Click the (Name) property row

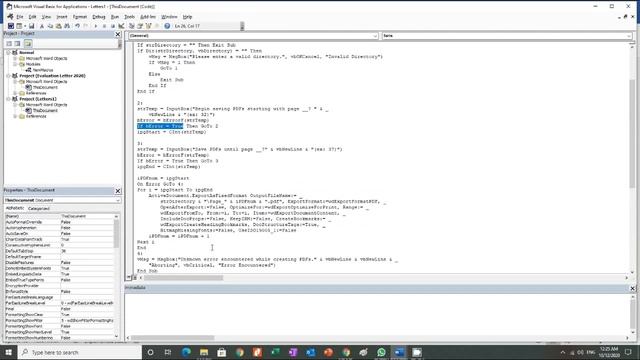[x=59, y=216]
